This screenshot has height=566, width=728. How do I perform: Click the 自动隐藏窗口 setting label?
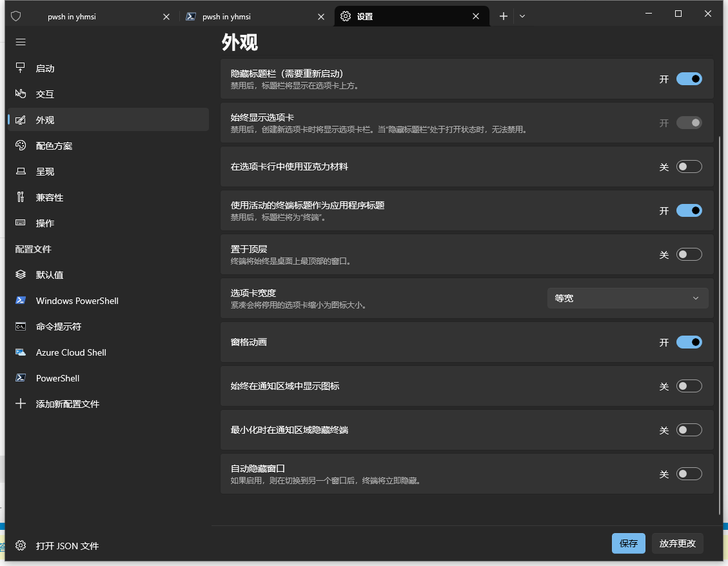(x=258, y=469)
